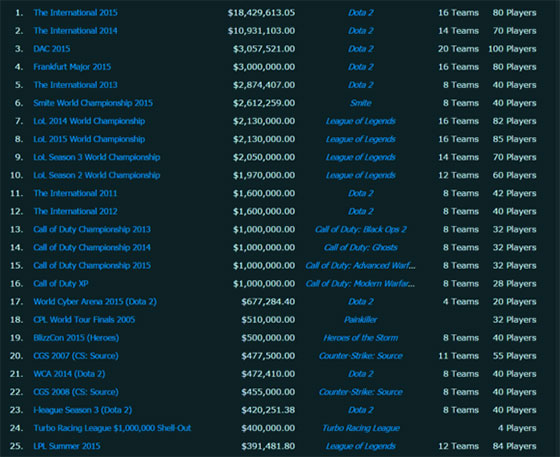Screen dimensions: 560x457
Task: Open i-league Season 3 (Dota 2) link
Action: (x=82, y=410)
